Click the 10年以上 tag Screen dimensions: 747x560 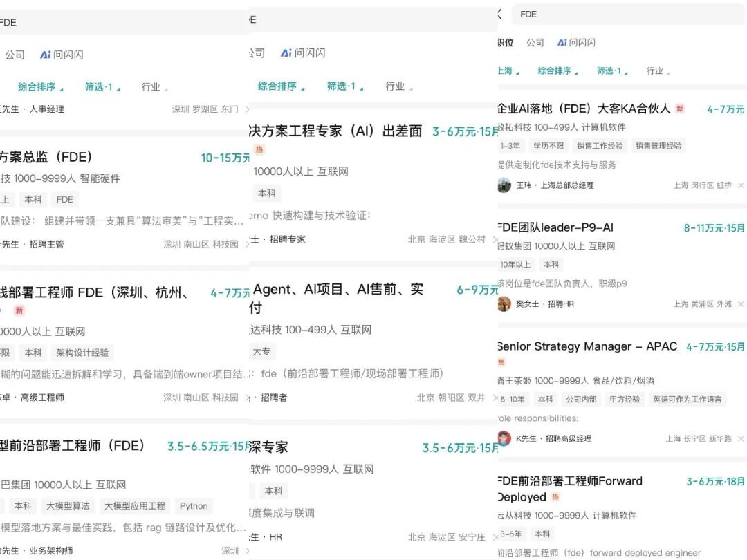(x=515, y=265)
